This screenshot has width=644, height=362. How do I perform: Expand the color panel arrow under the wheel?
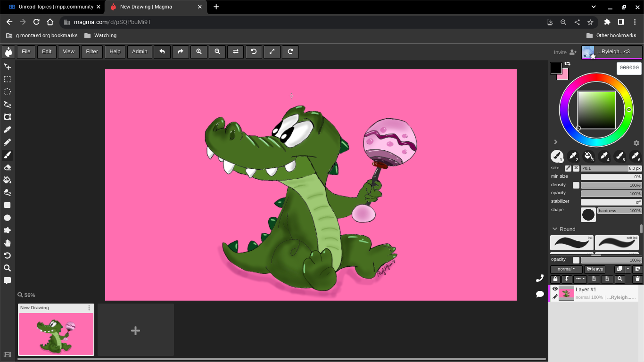556,142
